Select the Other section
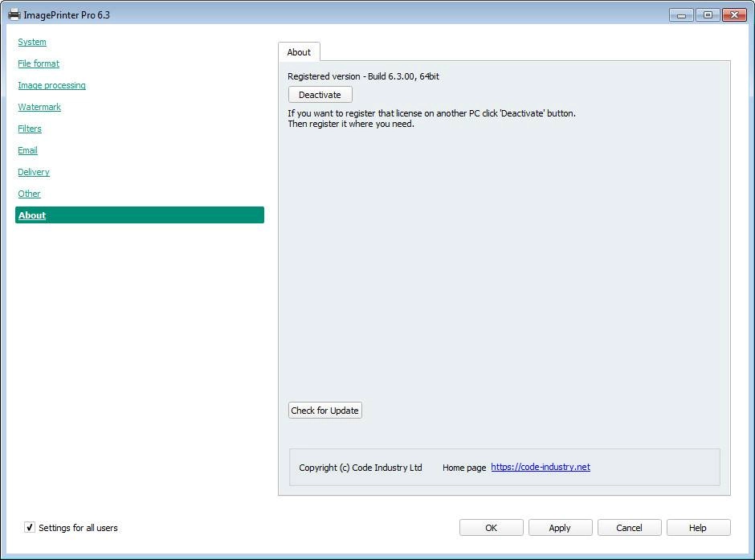The image size is (755, 560). pyautogui.click(x=29, y=194)
